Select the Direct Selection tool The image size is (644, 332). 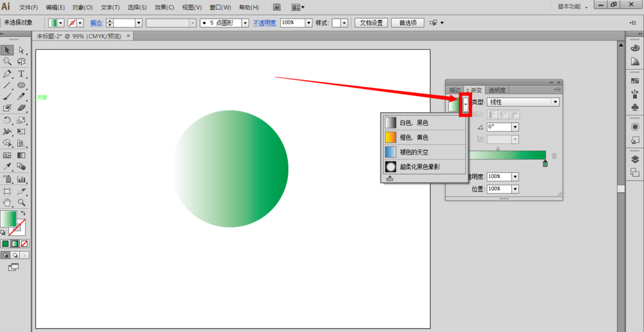(x=21, y=50)
